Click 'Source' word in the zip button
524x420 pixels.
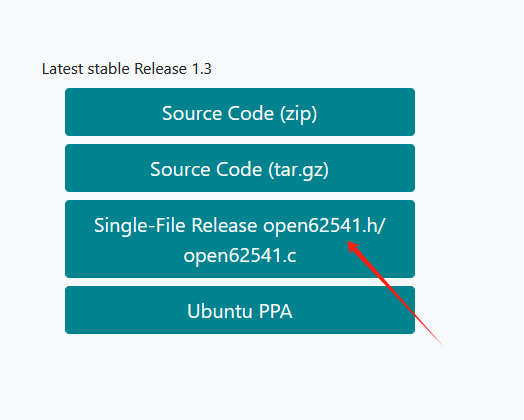(192, 113)
